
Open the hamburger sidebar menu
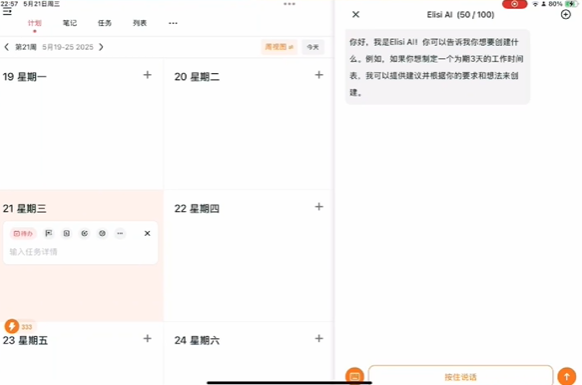click(7, 12)
